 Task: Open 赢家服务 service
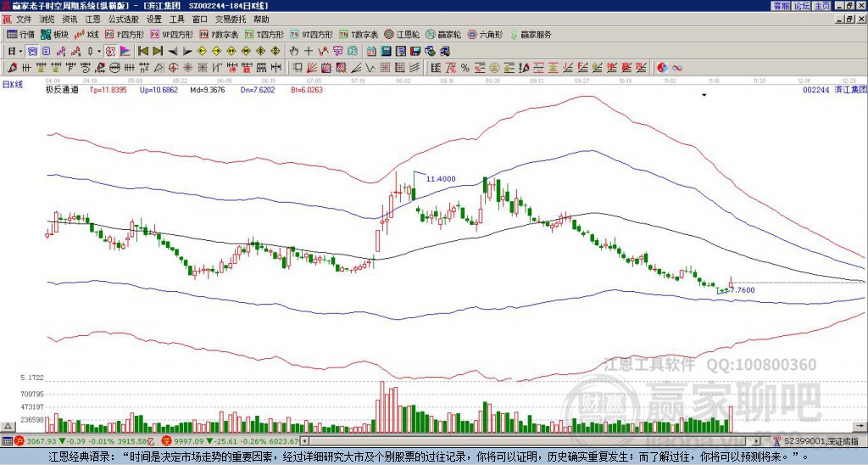(x=531, y=34)
